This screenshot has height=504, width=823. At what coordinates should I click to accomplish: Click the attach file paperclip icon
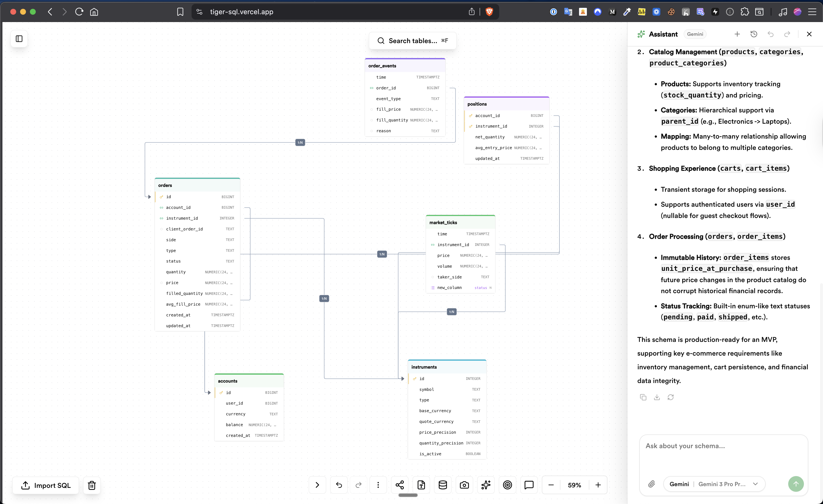pyautogui.click(x=651, y=484)
